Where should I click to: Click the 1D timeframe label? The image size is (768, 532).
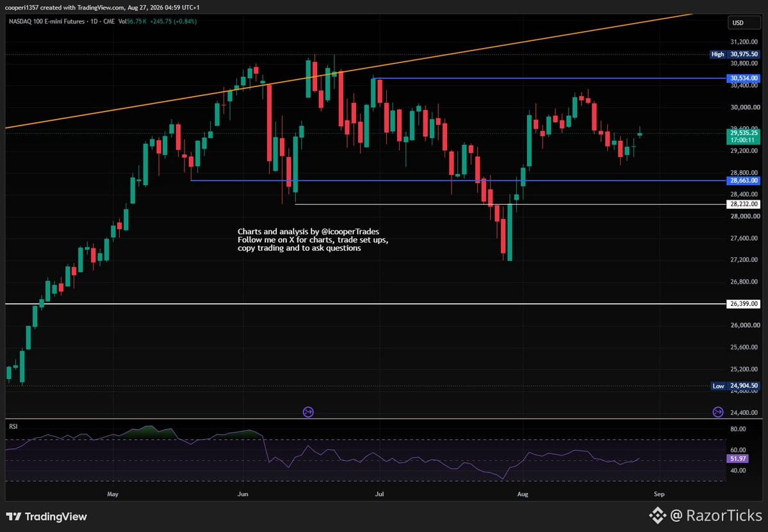94,22
